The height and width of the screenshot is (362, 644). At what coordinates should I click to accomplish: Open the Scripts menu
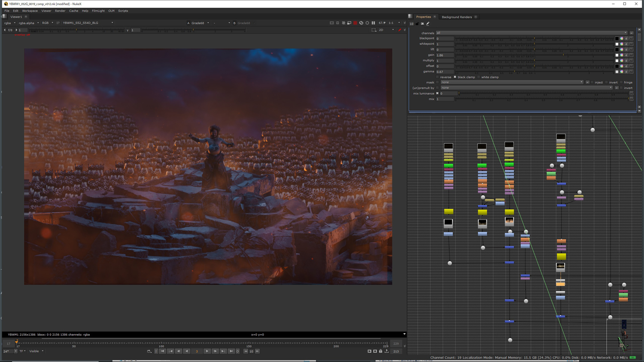pos(123,11)
